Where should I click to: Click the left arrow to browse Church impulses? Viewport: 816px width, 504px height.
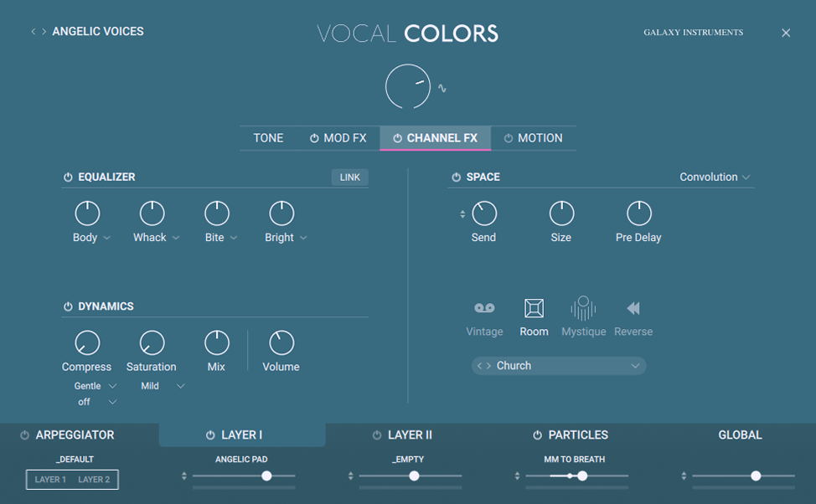[x=480, y=365]
